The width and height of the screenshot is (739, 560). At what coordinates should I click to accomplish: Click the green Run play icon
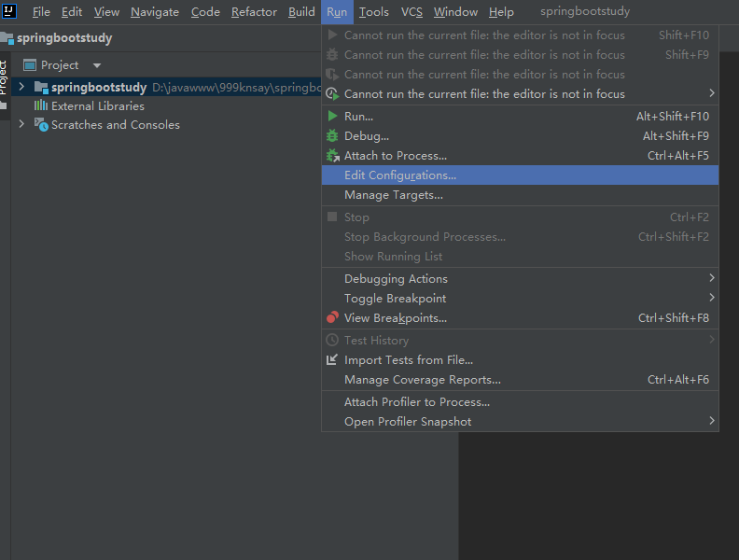pyautogui.click(x=332, y=117)
